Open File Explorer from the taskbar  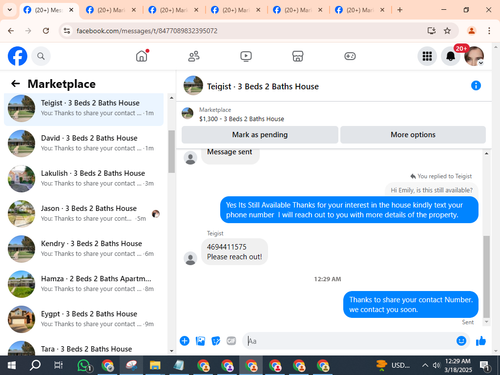155,365
